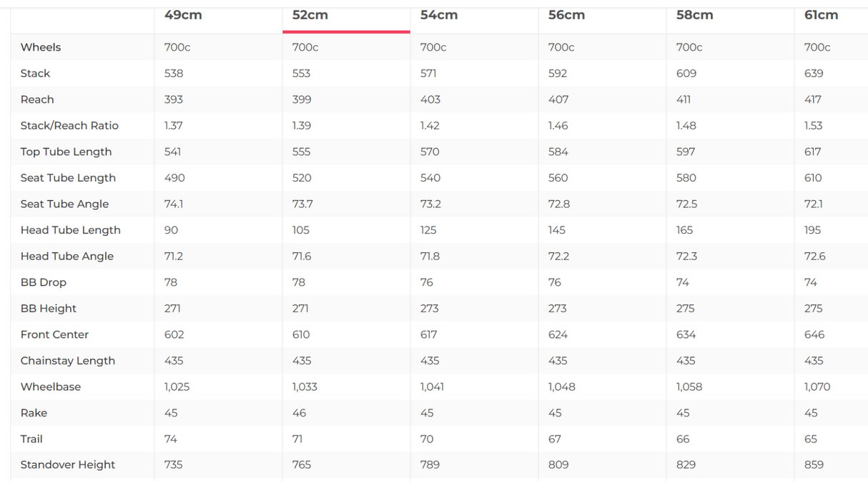Image resolution: width=868 pixels, height=488 pixels.
Task: Select the 1,070 wheelbase value for 61cm
Action: [817, 387]
